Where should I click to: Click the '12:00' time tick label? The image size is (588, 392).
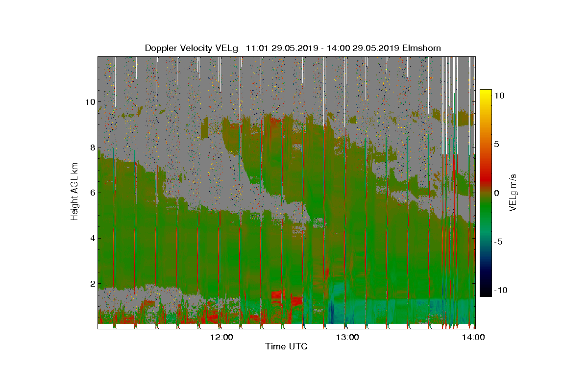click(x=221, y=337)
